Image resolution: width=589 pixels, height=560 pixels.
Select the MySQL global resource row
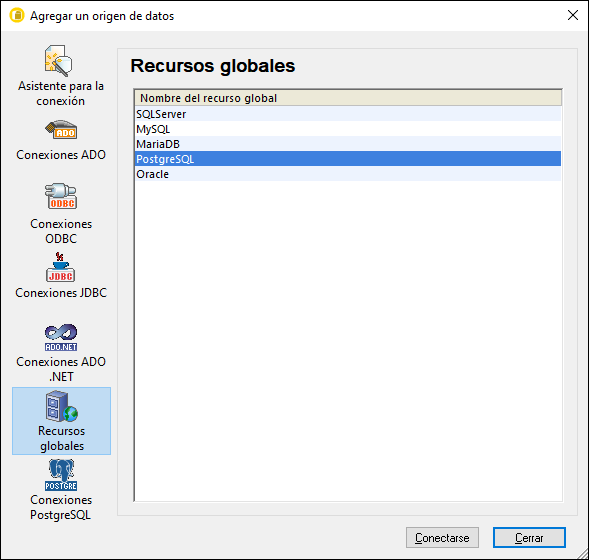[348, 129]
